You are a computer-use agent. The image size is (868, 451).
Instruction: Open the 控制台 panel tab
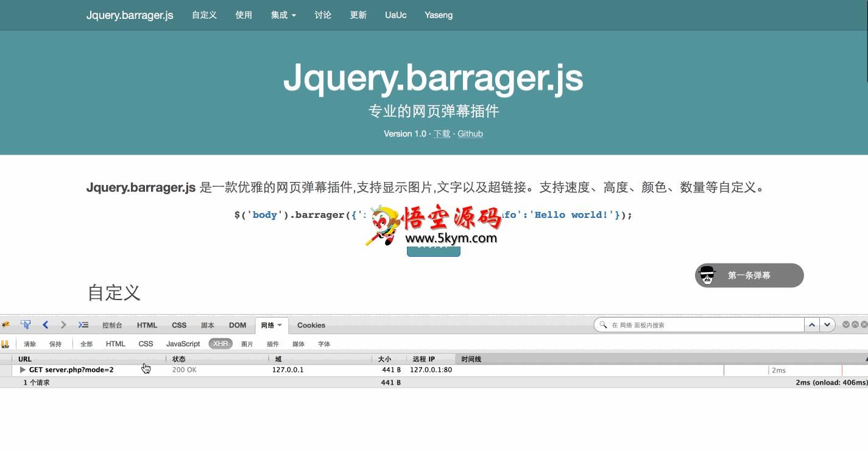[x=112, y=325]
